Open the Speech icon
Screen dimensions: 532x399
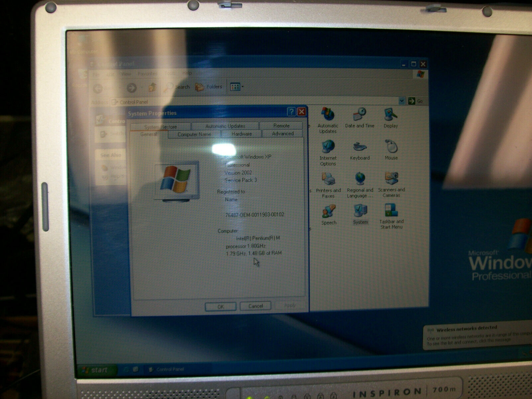pyautogui.click(x=329, y=215)
